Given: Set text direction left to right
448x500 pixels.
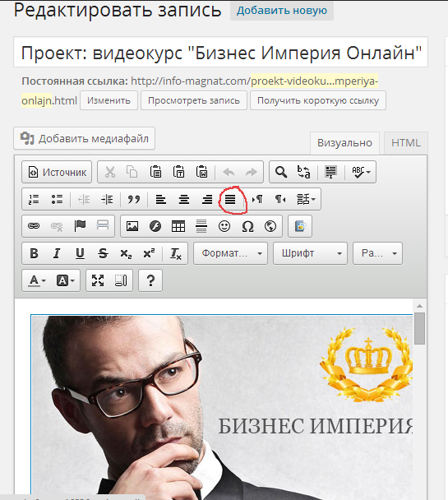Looking at the screenshot, I should (257, 199).
